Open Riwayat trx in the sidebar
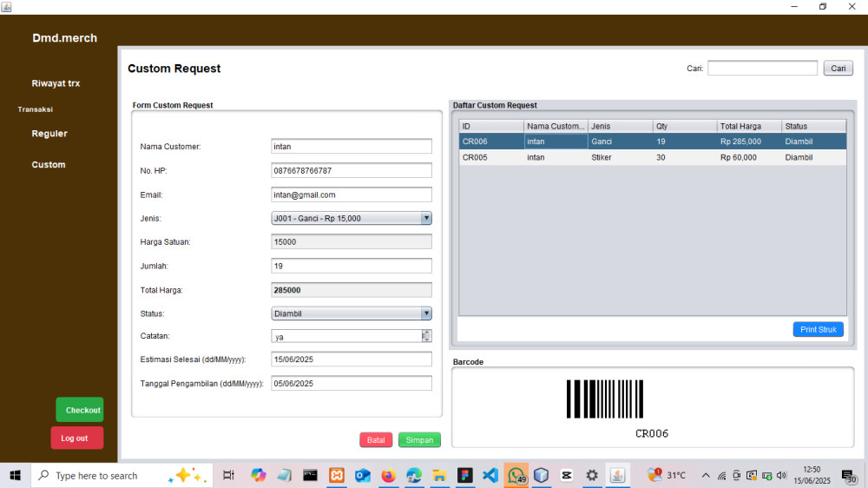Screen dimensions: 868x488 point(56,83)
